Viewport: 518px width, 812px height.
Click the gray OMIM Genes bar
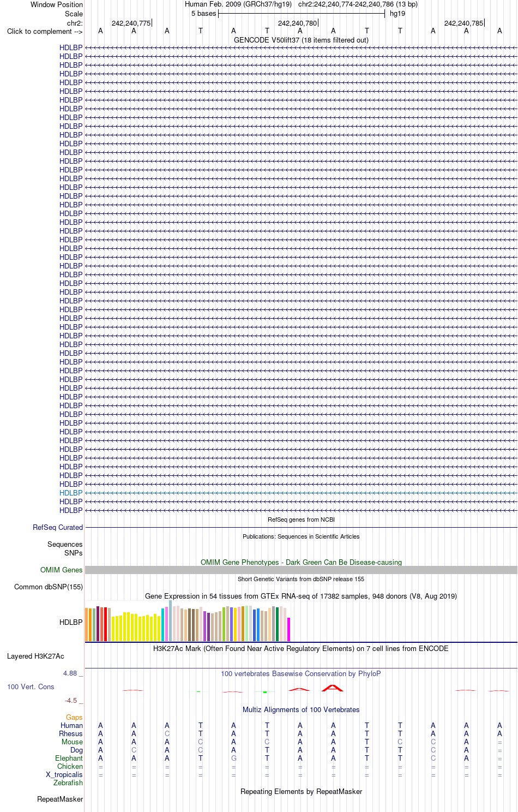[x=301, y=570]
